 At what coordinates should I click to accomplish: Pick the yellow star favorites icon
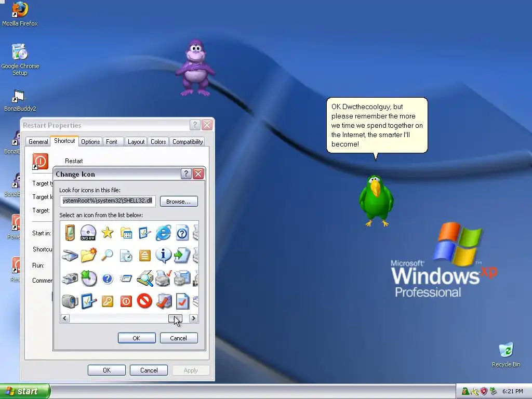[x=107, y=232]
